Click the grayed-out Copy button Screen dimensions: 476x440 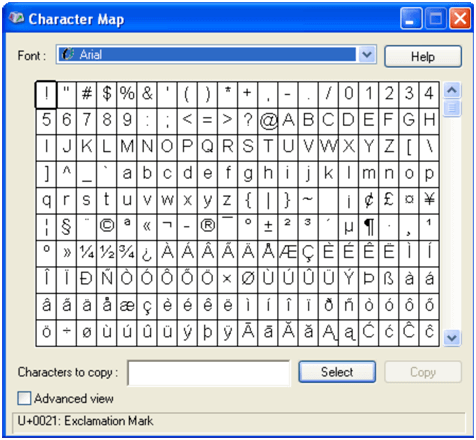tap(423, 372)
